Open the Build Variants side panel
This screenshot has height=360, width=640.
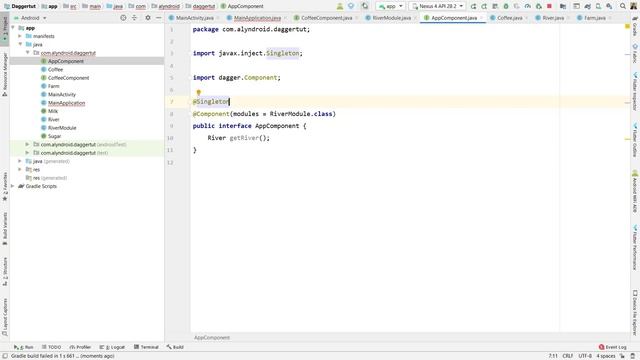point(5,229)
